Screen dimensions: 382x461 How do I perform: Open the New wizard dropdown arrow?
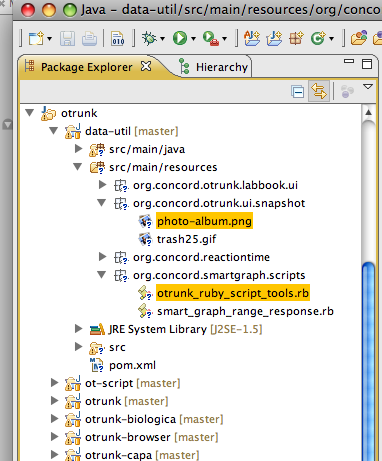[50, 39]
